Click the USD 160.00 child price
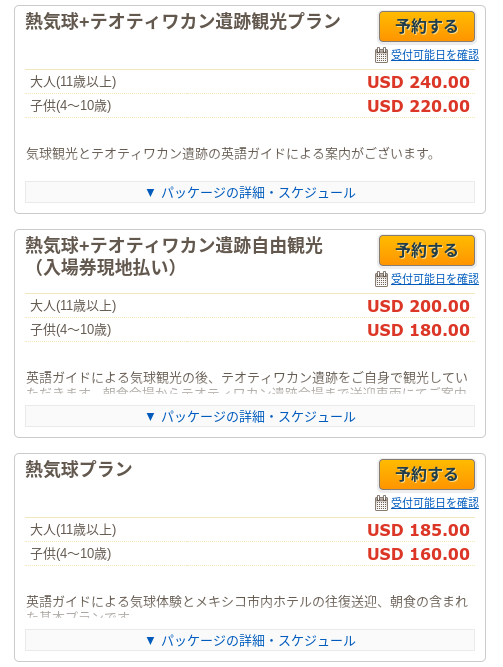This screenshot has width=503, height=667. coord(418,554)
